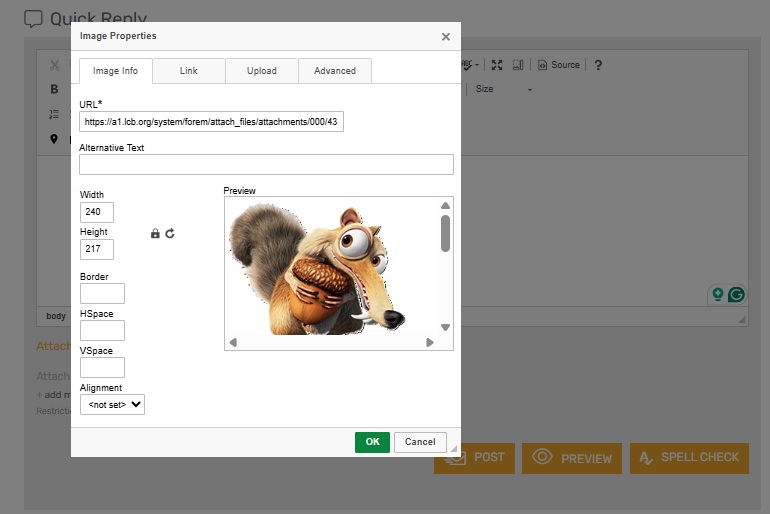The image size is (770, 514).
Task: Switch to the Link tab
Action: [189, 71]
